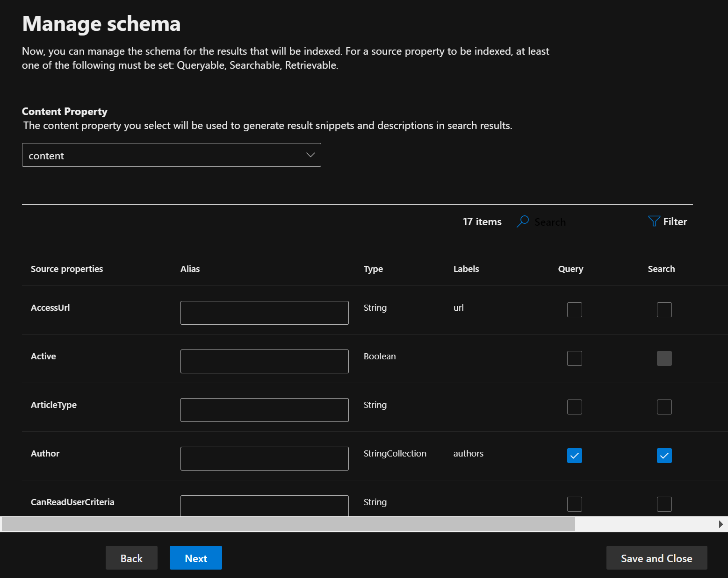Expand the content selection chevron

tap(310, 155)
